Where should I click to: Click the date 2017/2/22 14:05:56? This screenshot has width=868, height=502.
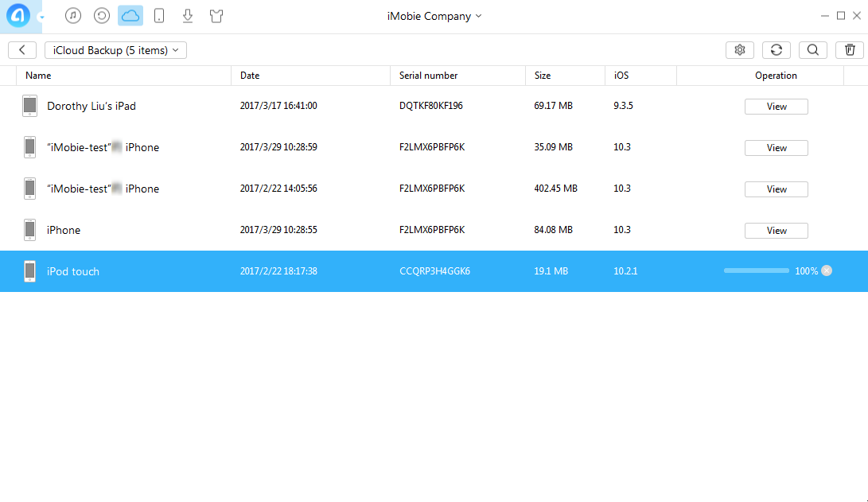[x=278, y=189]
